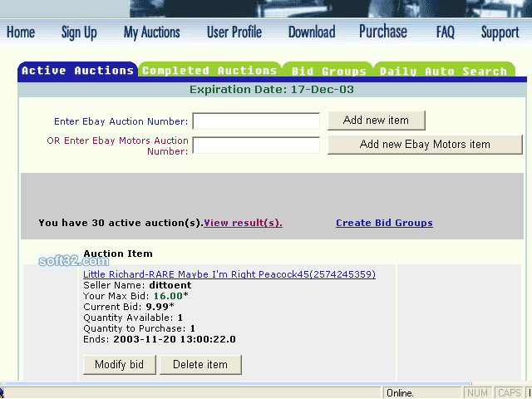Open the Little Richard Peacock45 auction link
The height and width of the screenshot is (399, 532).
[x=229, y=274]
